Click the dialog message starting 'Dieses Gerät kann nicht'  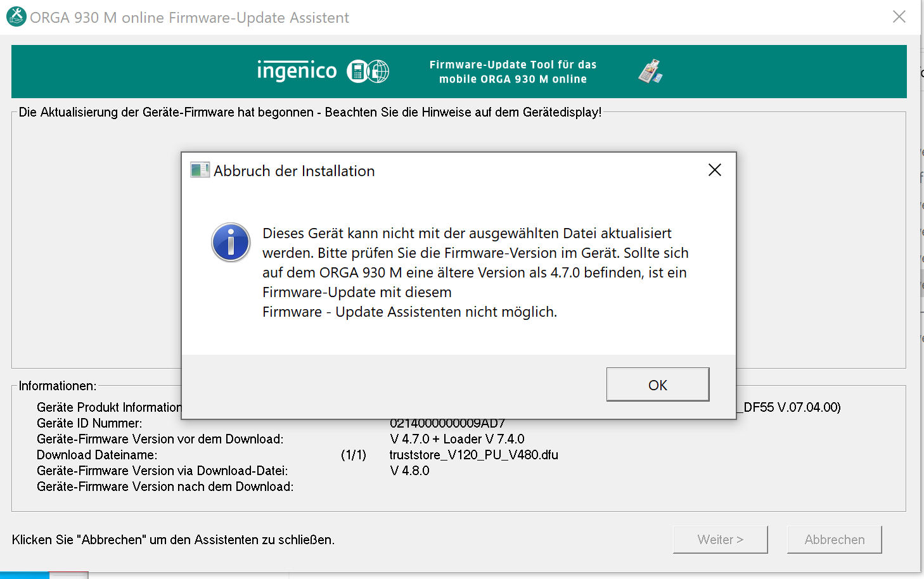click(475, 272)
